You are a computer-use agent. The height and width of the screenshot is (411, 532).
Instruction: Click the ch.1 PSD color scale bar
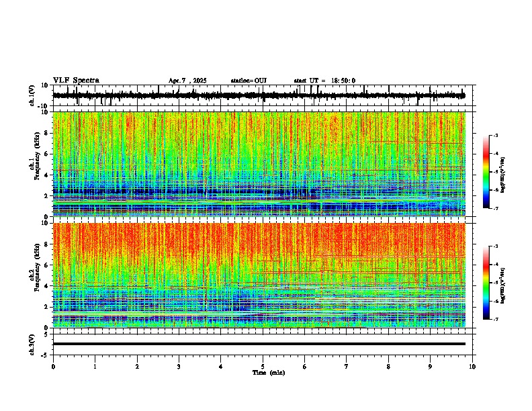(486, 172)
